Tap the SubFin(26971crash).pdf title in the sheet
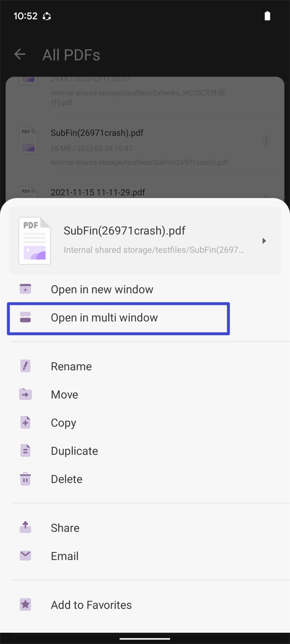290x644 pixels. (124, 231)
